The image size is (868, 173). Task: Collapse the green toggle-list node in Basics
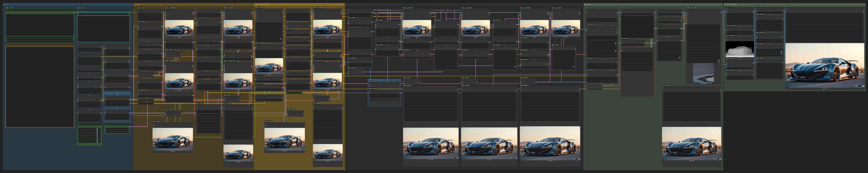click(79, 125)
